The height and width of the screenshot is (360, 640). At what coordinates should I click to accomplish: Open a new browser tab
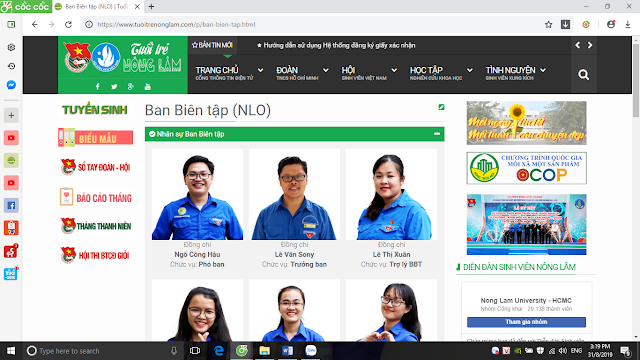(x=151, y=7)
